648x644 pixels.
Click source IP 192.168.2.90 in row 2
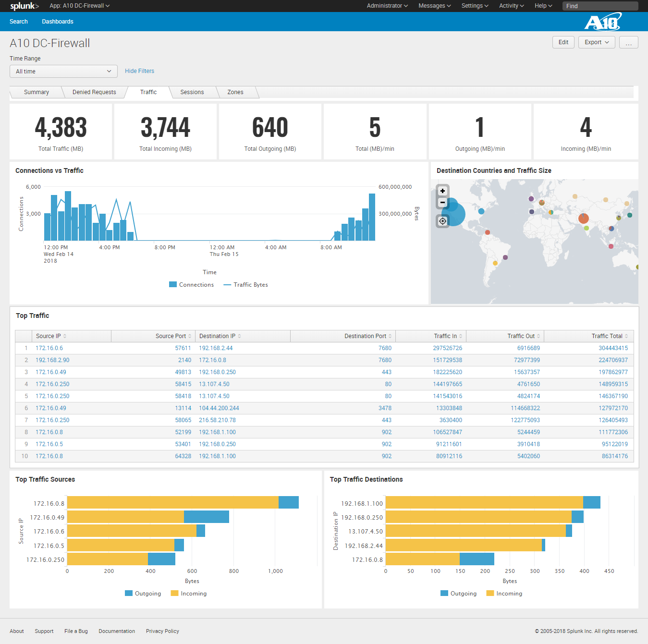click(x=52, y=360)
